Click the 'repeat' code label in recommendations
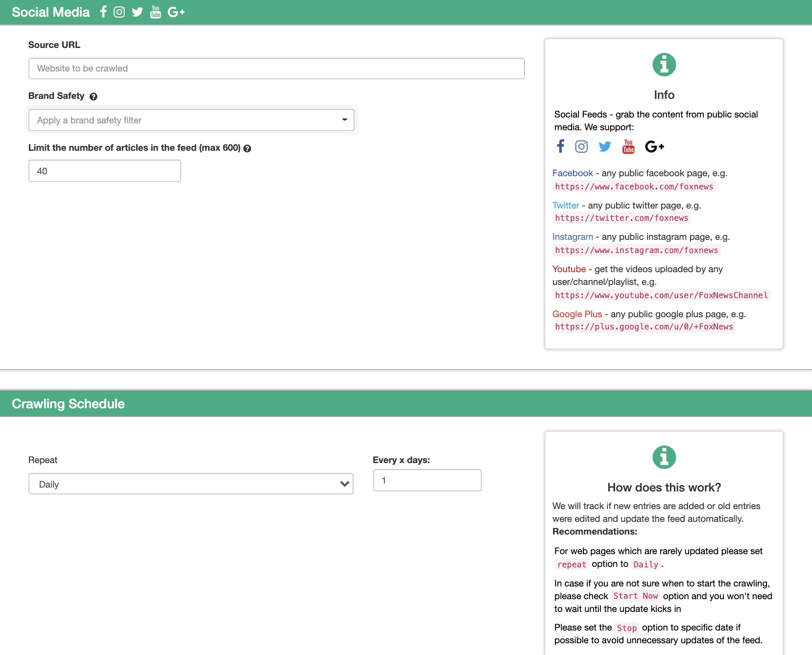Screen dimensions: 812x655 tap(572, 564)
